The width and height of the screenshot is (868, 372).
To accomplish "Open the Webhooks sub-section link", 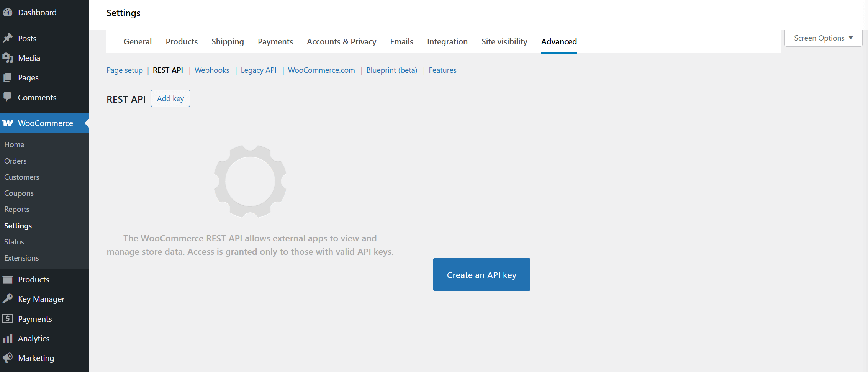I will [x=212, y=70].
